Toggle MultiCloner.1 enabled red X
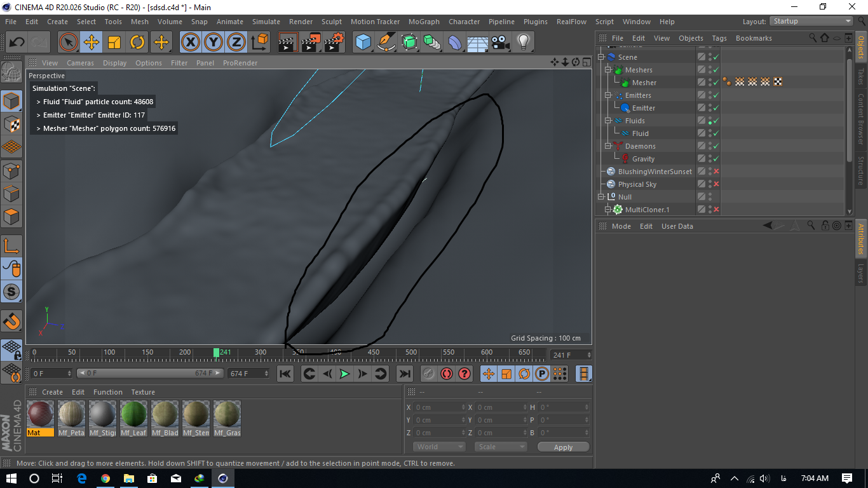 (x=716, y=210)
